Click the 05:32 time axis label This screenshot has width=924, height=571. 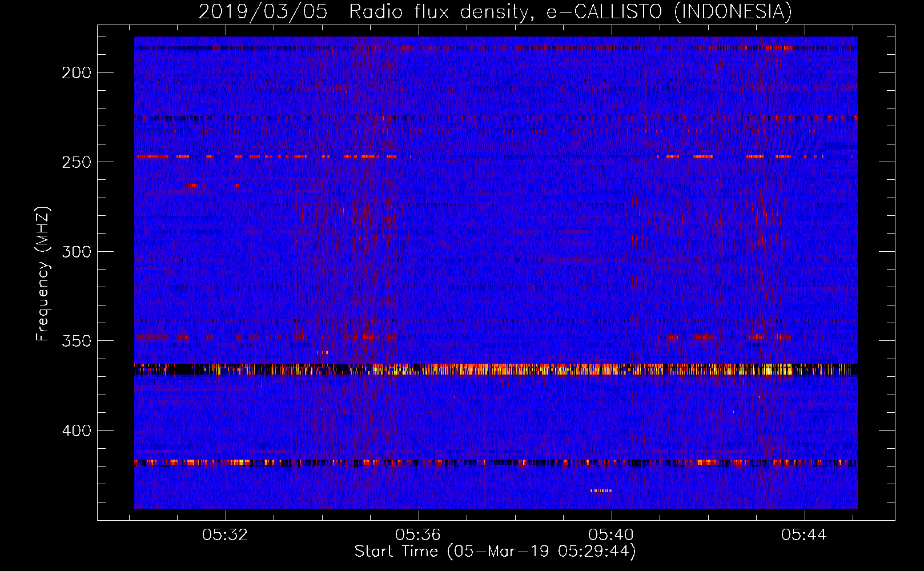coord(225,535)
